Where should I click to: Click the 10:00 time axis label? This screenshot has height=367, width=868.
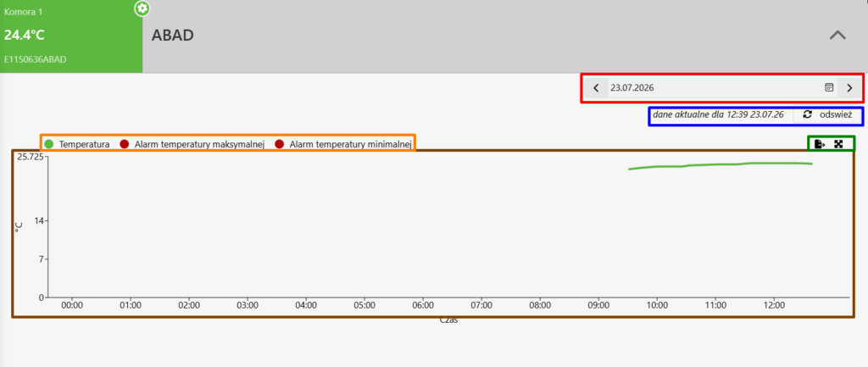tap(657, 305)
